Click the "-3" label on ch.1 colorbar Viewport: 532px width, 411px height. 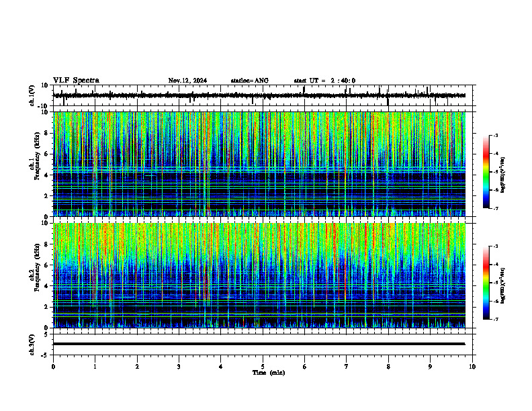496,135
